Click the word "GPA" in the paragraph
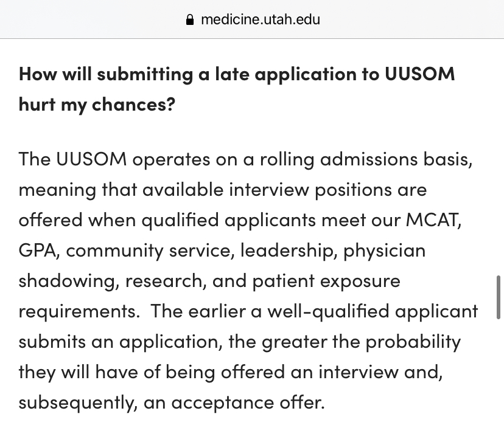Screen dimensions: 504x439 37,251
